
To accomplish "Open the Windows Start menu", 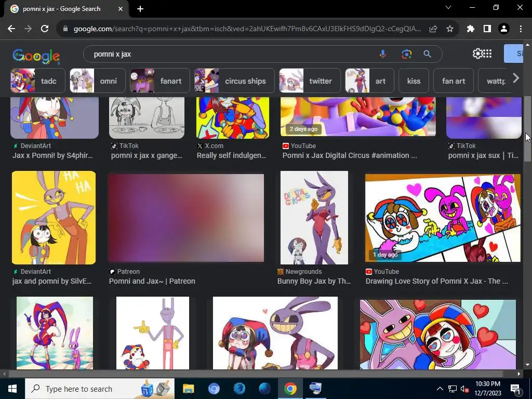I will [x=12, y=389].
